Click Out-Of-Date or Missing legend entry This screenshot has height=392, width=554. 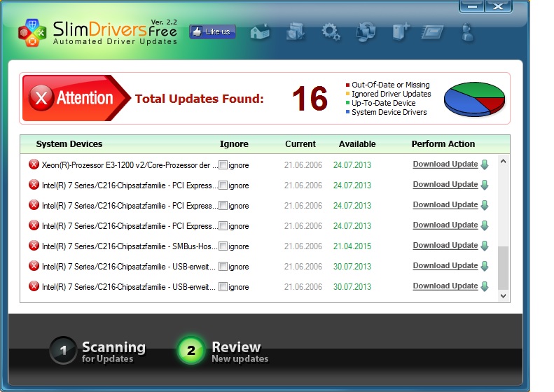[x=387, y=85]
